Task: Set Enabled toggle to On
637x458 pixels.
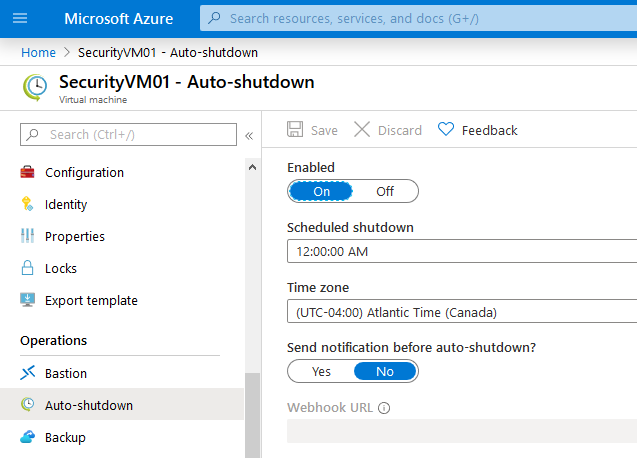Action: tap(321, 191)
